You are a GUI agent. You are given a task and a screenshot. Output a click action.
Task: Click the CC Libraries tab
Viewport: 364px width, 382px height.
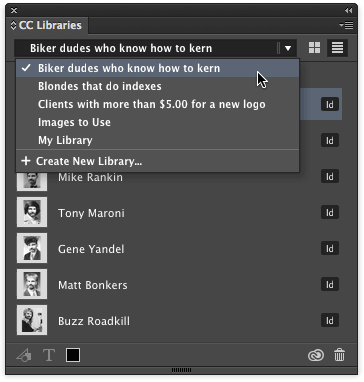point(47,25)
